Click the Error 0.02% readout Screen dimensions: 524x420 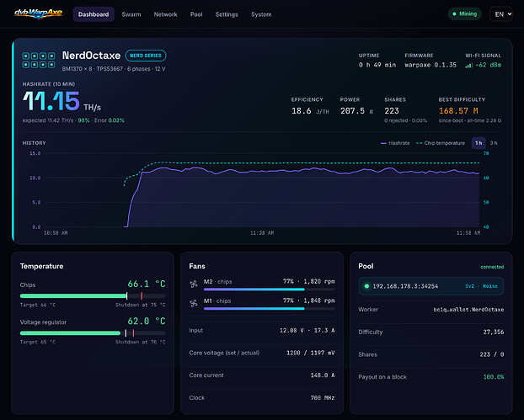tap(110, 120)
